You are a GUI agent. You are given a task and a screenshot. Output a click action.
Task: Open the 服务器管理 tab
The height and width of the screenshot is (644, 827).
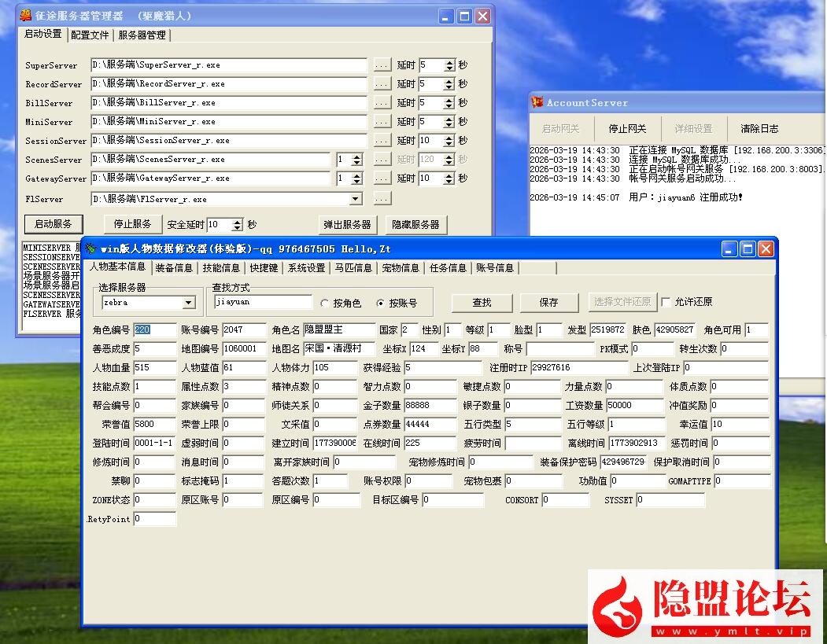pos(141,34)
